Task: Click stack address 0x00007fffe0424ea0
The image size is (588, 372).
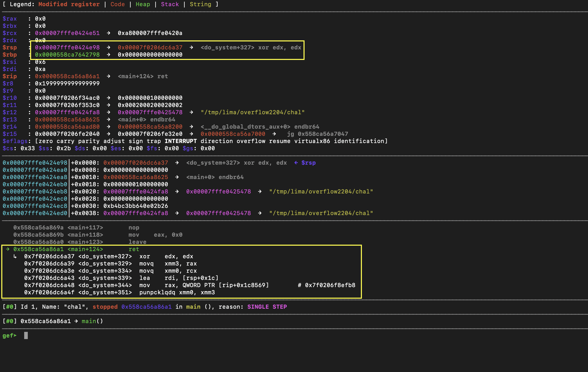Action: pyautogui.click(x=35, y=170)
